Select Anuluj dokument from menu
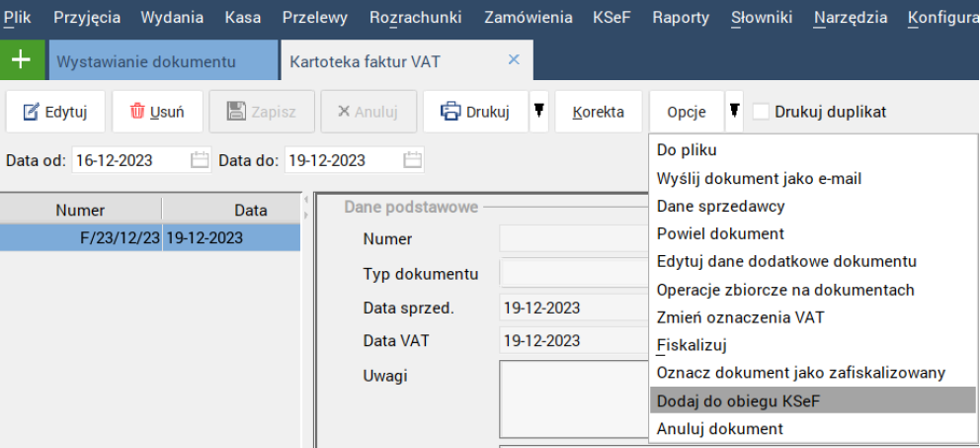 (719, 428)
